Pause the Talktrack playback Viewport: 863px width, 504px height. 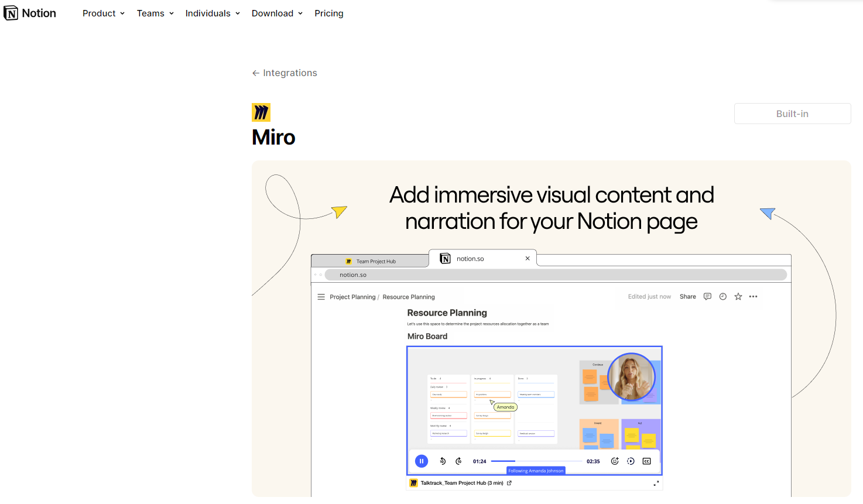[x=422, y=461]
